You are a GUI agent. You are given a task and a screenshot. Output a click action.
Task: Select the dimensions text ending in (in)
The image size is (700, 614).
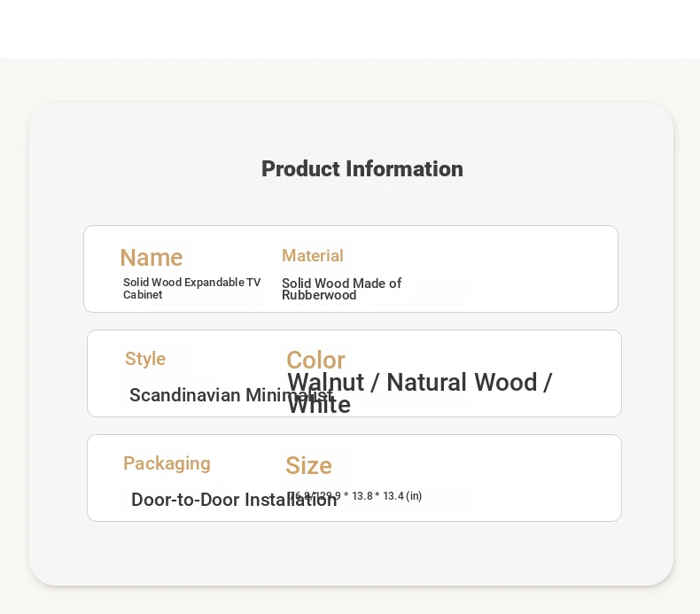point(354,496)
